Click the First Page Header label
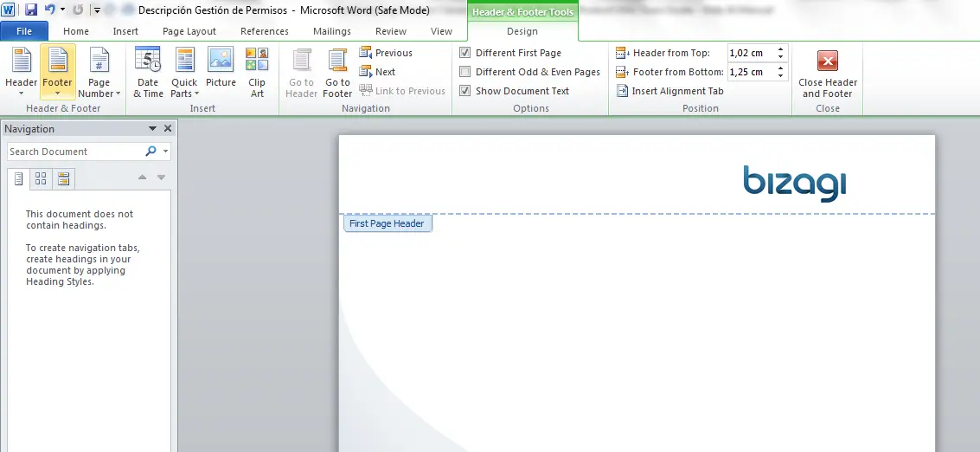The image size is (980, 452). coord(387,223)
